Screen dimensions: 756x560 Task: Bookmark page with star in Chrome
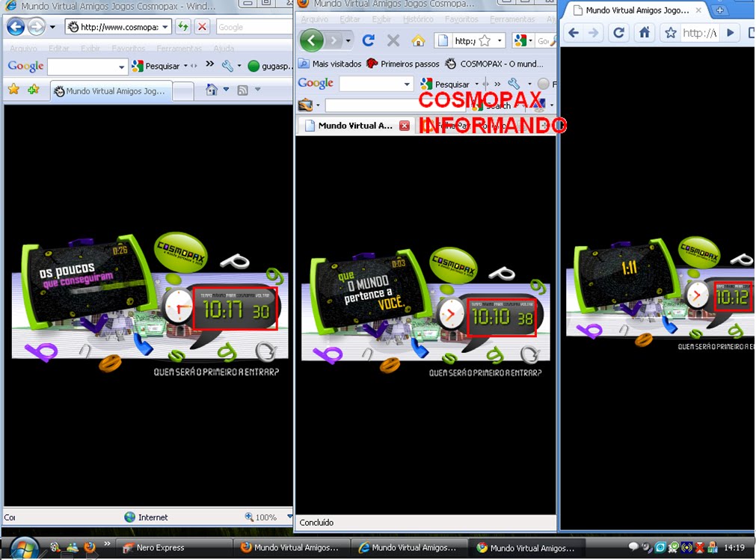[670, 33]
